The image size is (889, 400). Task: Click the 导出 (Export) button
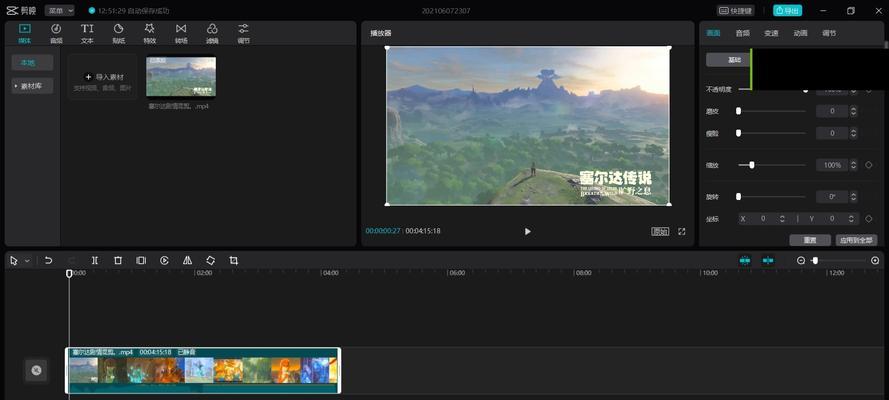click(788, 10)
